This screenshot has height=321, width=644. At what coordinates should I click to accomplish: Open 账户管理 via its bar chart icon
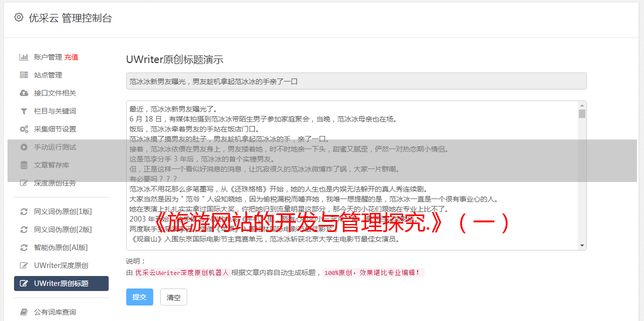pos(24,57)
